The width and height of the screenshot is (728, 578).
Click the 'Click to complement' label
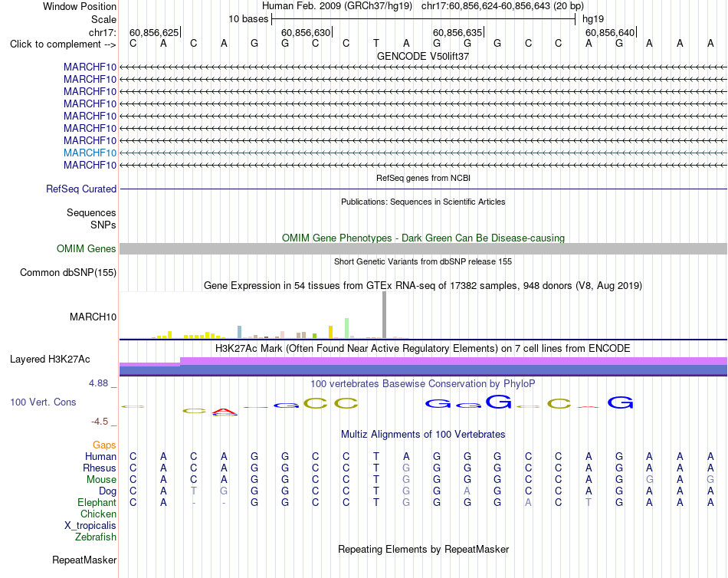(63, 44)
